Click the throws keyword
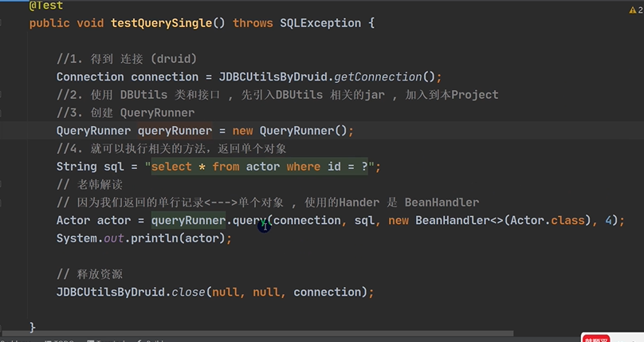 click(x=253, y=23)
